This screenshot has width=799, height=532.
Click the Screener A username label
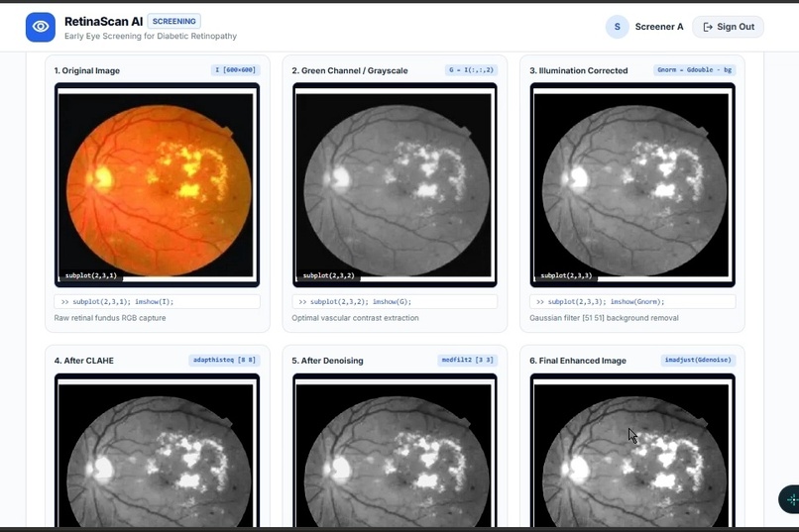(x=659, y=27)
